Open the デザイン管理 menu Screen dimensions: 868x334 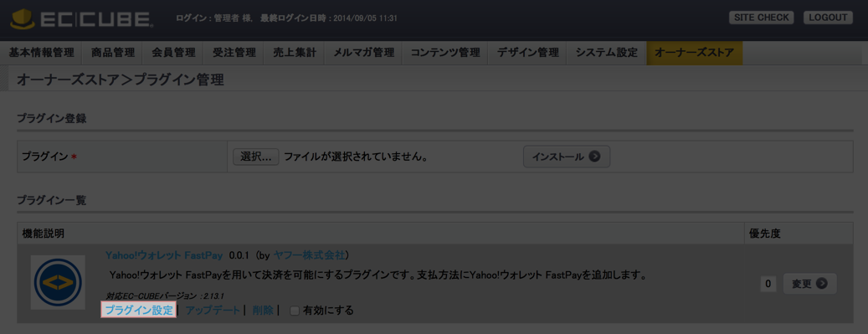click(x=527, y=54)
